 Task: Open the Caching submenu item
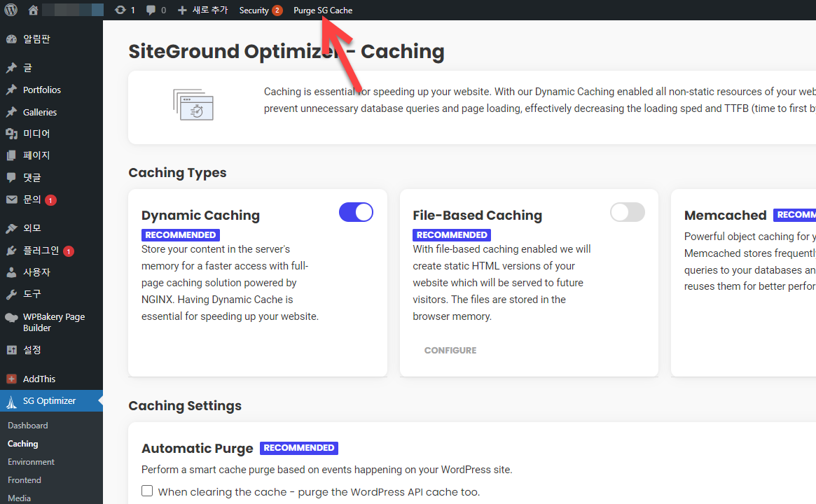[x=23, y=444]
